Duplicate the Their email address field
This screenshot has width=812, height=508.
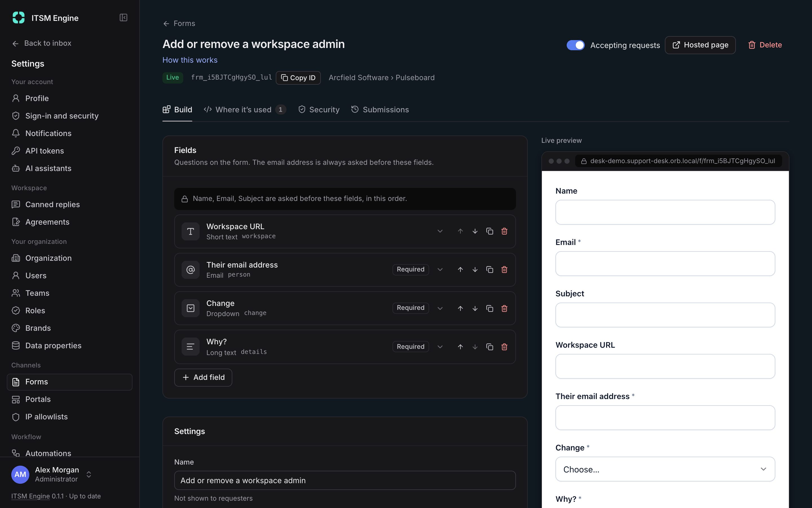tap(489, 270)
